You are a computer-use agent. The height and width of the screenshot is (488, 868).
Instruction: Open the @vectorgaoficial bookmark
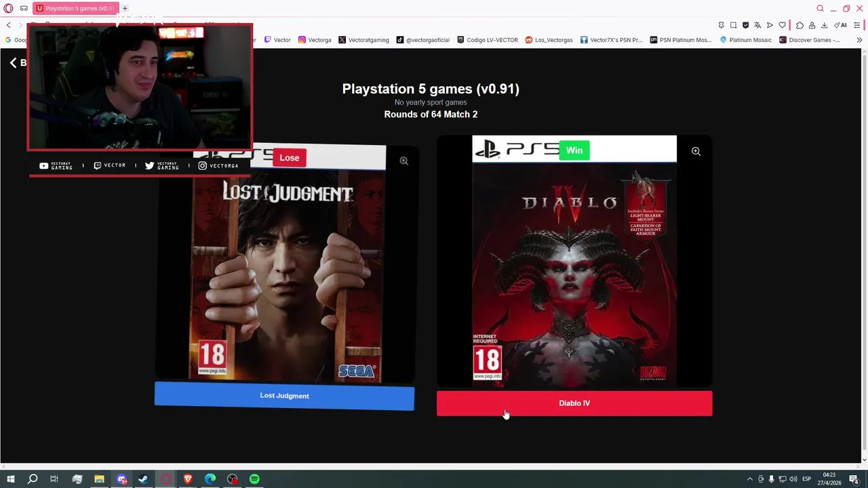(422, 40)
